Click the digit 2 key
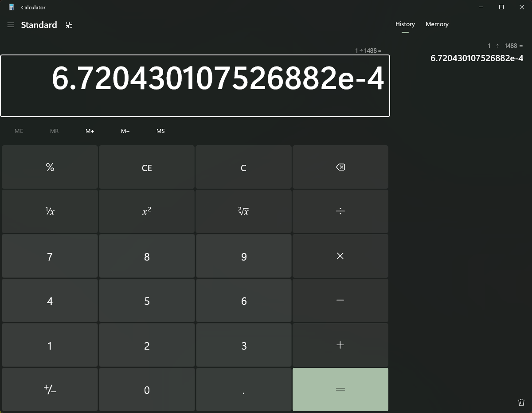532x413 pixels. coord(147,345)
